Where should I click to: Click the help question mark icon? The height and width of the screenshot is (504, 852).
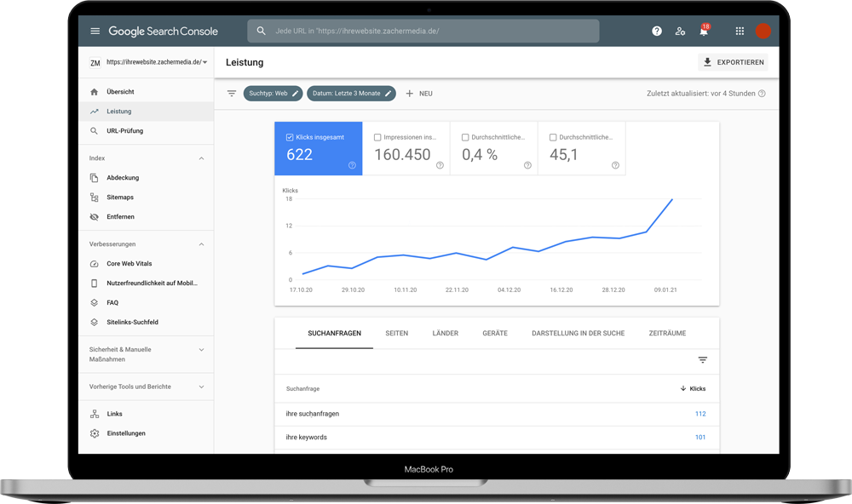point(657,31)
